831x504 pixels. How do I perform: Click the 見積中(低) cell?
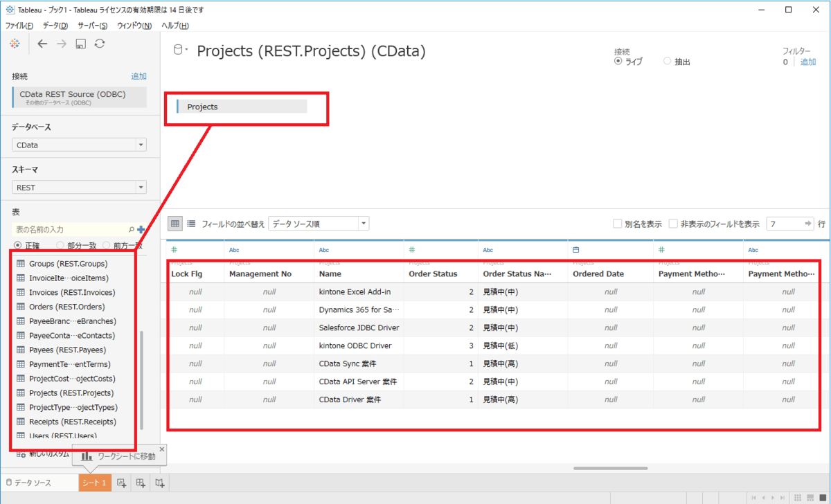point(500,345)
